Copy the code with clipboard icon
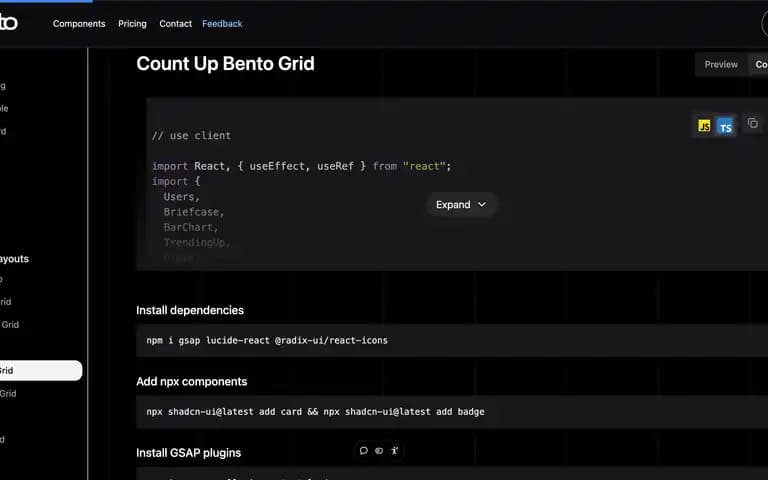Image resolution: width=768 pixels, height=480 pixels. (753, 123)
